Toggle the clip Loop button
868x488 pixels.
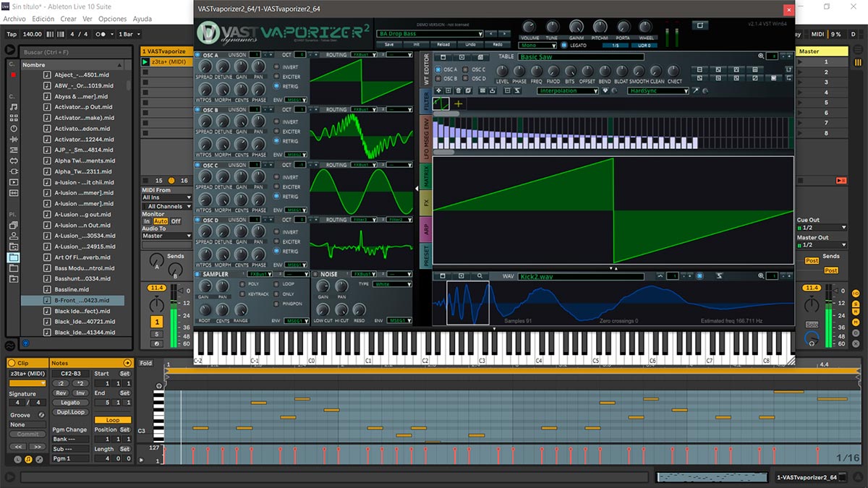pos(113,420)
